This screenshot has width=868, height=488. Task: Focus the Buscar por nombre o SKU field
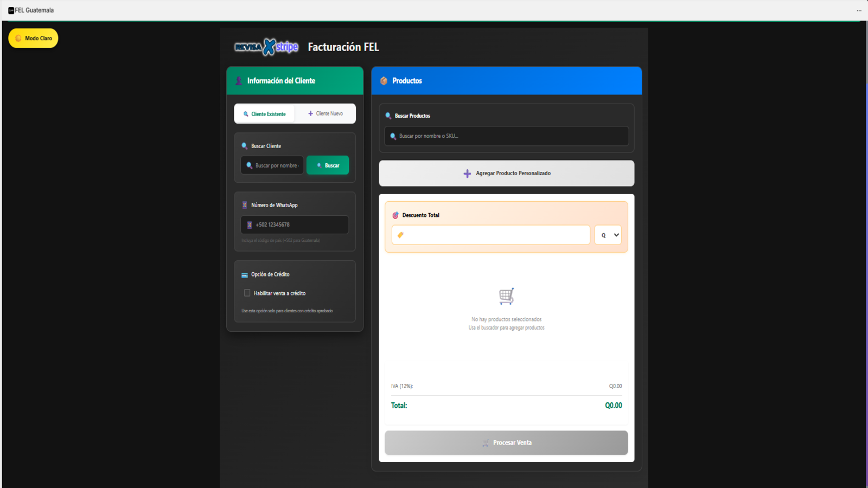coord(507,136)
